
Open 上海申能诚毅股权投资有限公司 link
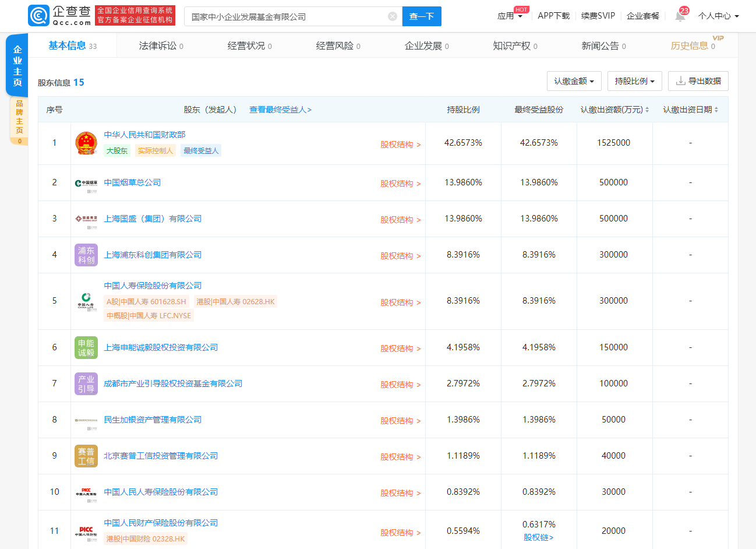click(x=161, y=347)
